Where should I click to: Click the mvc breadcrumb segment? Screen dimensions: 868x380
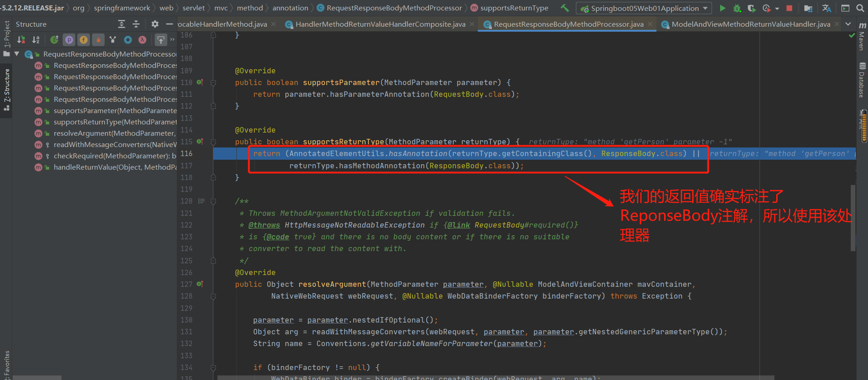(221, 8)
